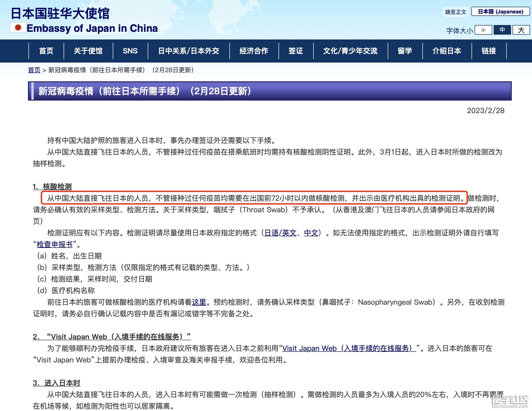Image resolution: width=532 pixels, height=411 pixels.
Task: Open the 关于使馆 navigation menu
Action: (x=88, y=51)
